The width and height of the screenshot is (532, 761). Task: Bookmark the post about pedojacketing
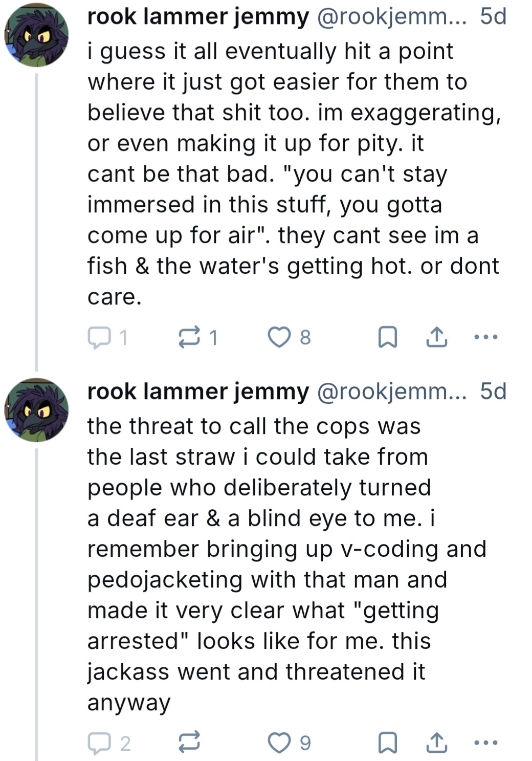click(387, 743)
